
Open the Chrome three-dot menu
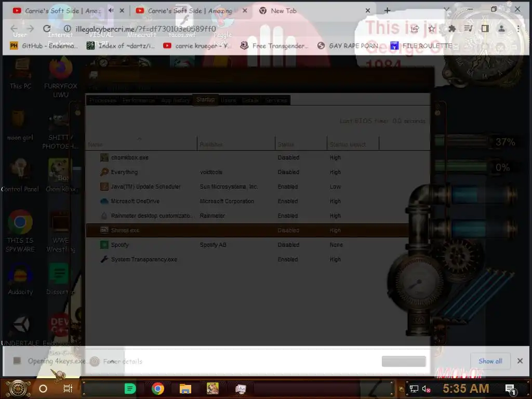[x=518, y=29]
